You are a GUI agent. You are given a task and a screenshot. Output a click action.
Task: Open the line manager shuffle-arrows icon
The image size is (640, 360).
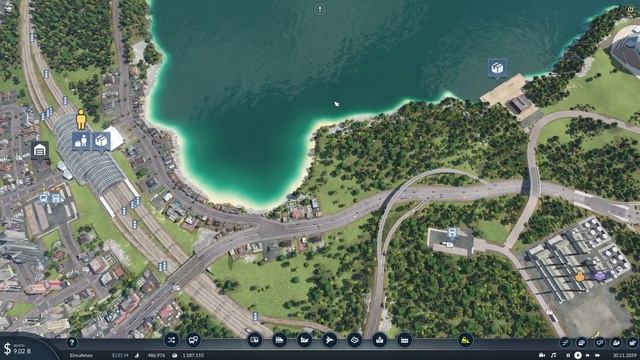pyautogui.click(x=171, y=340)
